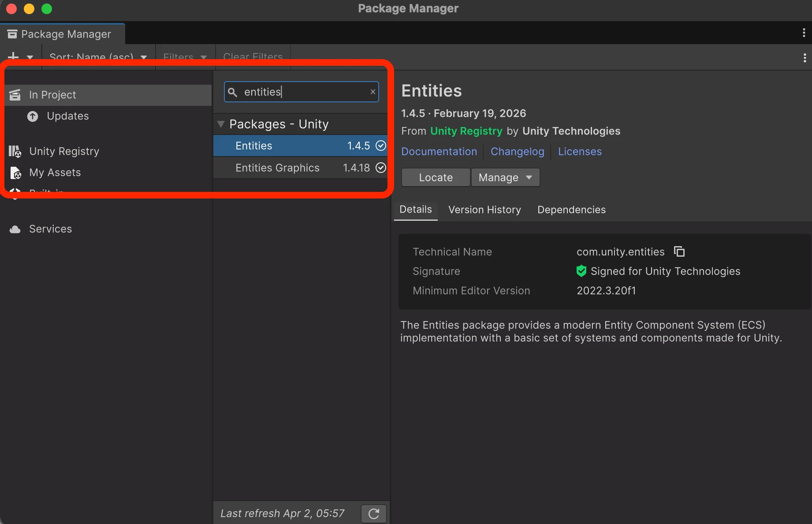Image resolution: width=812 pixels, height=524 pixels.
Task: Select the Entities 1.4.5 package row
Action: 300,146
